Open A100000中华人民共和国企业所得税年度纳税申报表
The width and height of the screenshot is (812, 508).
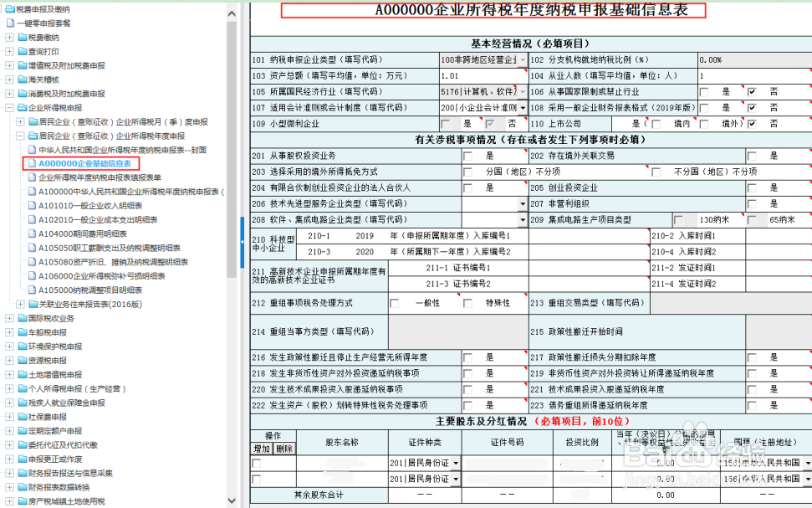(x=131, y=192)
